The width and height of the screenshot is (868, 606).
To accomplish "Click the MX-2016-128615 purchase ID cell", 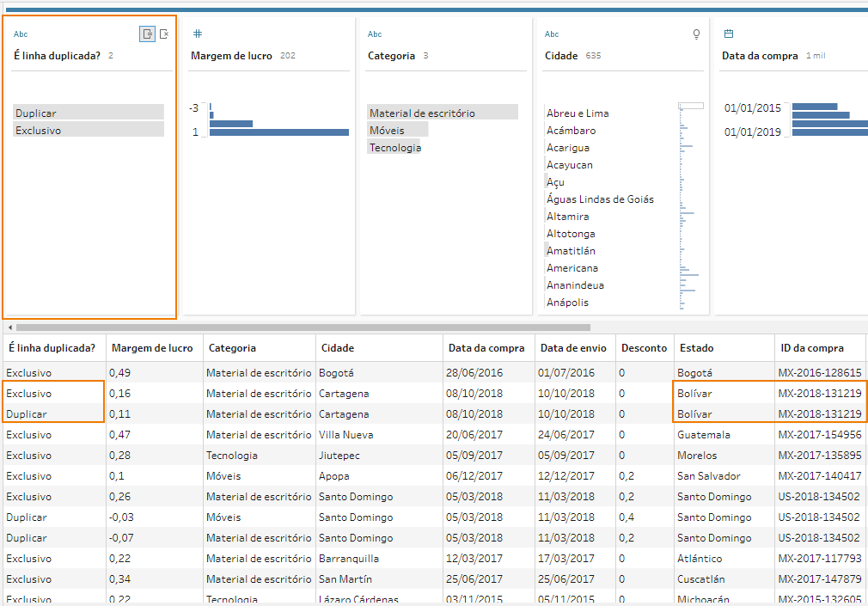I will click(820, 373).
